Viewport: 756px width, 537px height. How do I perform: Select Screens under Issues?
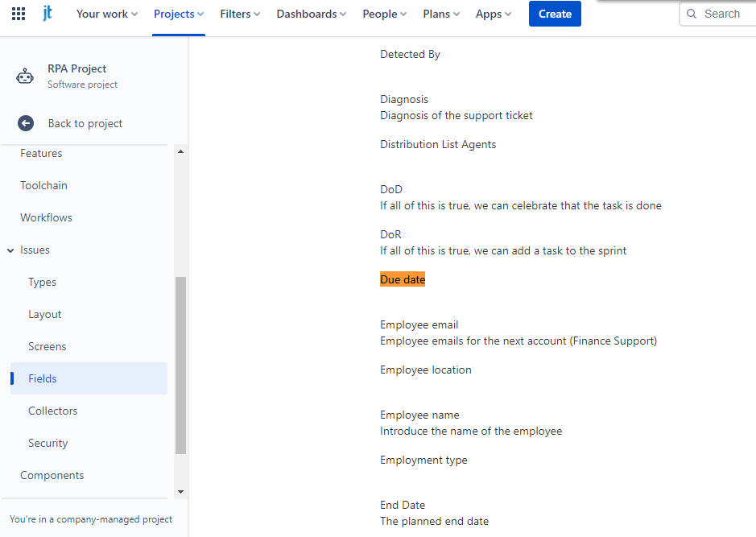click(x=48, y=346)
